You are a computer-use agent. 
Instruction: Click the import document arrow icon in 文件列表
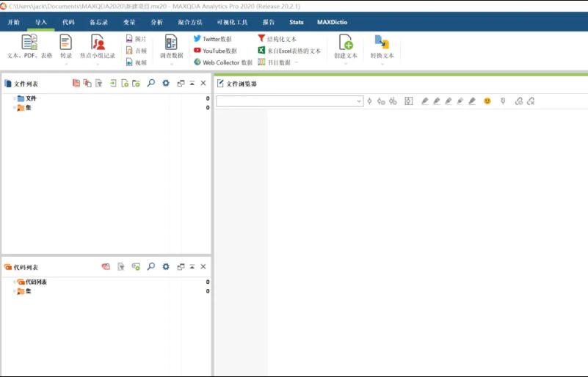point(113,83)
